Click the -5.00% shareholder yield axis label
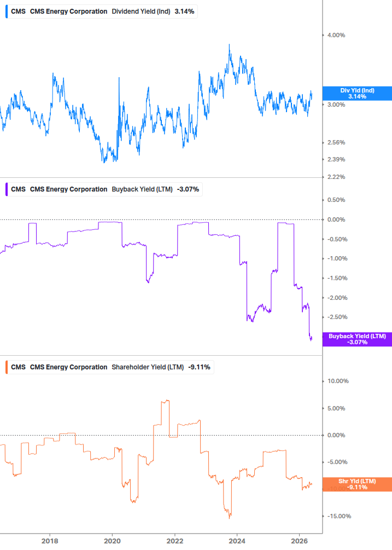Viewport: 392px width, 550px height. click(x=337, y=462)
